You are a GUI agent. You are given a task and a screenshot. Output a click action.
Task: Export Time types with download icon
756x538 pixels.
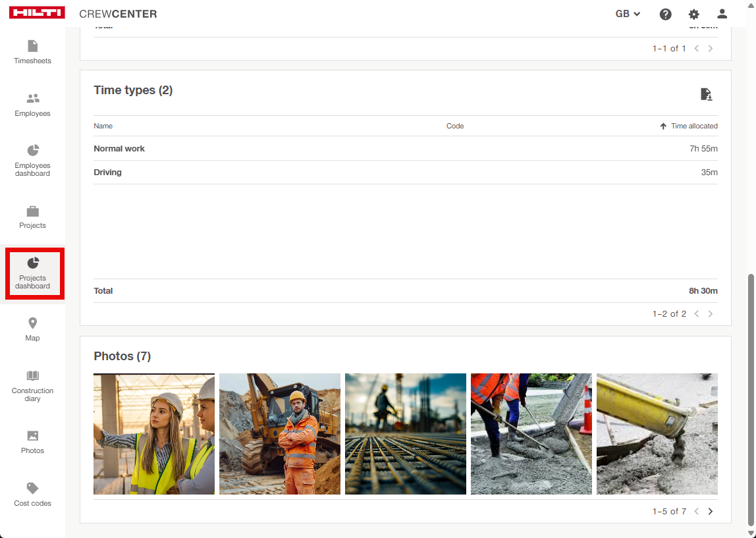706,94
